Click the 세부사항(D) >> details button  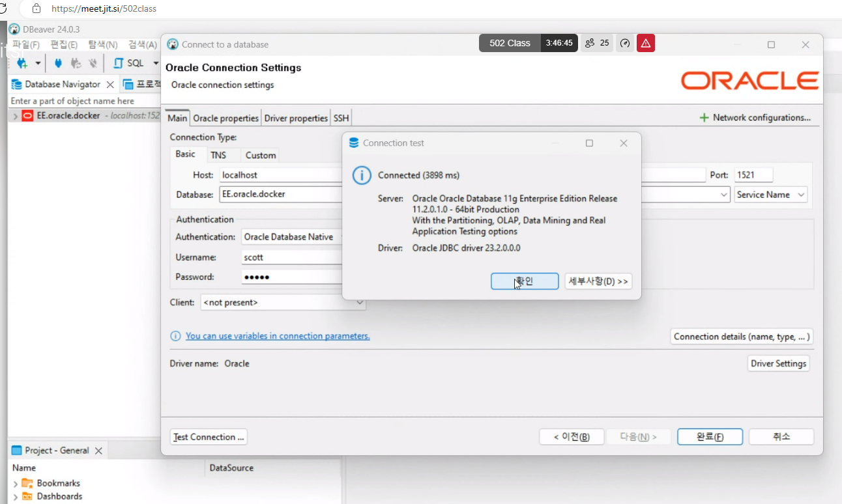[x=598, y=281]
